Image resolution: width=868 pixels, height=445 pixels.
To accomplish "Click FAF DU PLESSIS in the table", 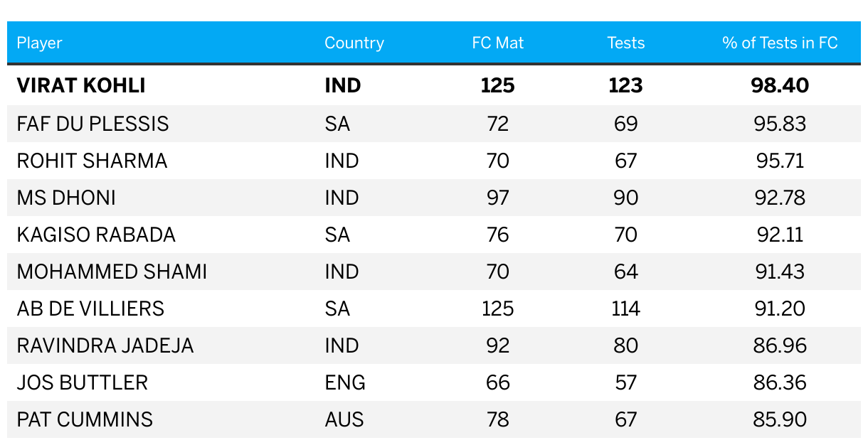I will click(x=93, y=124).
